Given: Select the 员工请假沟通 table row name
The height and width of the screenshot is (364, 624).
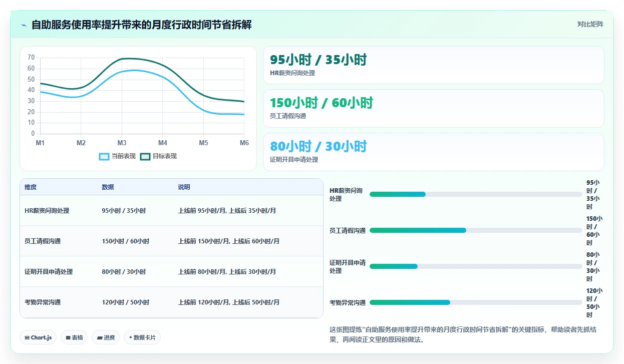Looking at the screenshot, I should [x=43, y=241].
